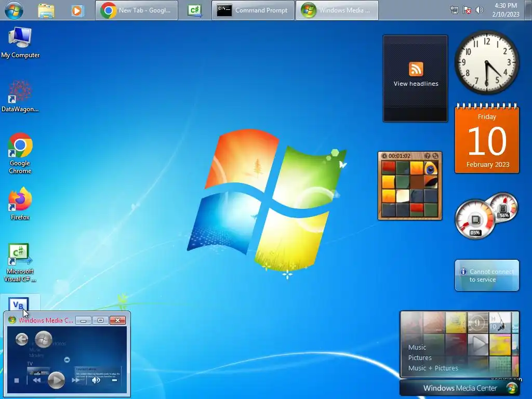
Task: Click fast forward in Media Center window
Action: pyautogui.click(x=76, y=380)
